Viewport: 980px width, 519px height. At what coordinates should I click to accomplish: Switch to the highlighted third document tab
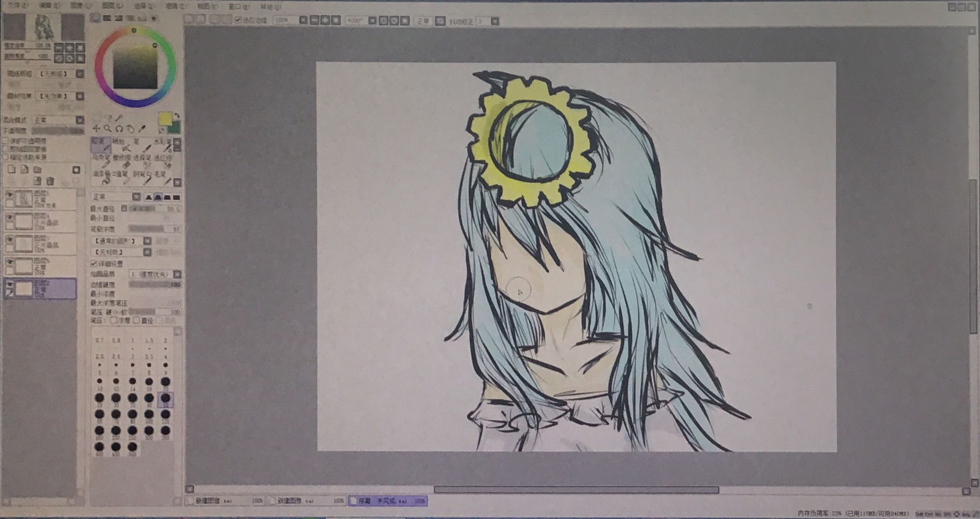click(x=387, y=501)
